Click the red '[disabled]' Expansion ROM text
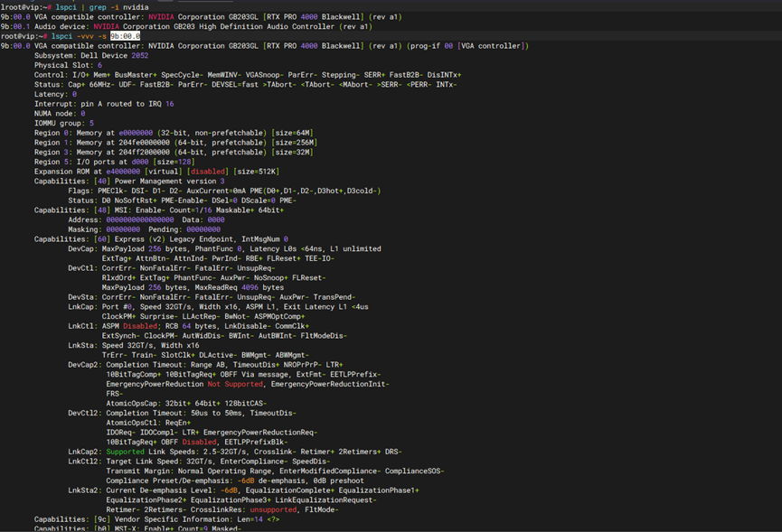This screenshot has width=782, height=532. 208,172
